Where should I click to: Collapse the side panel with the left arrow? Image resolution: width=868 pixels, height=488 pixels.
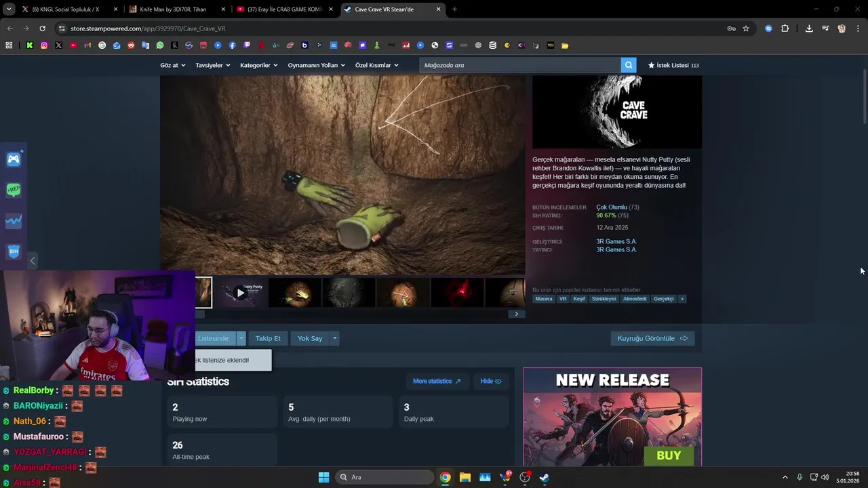[33, 260]
